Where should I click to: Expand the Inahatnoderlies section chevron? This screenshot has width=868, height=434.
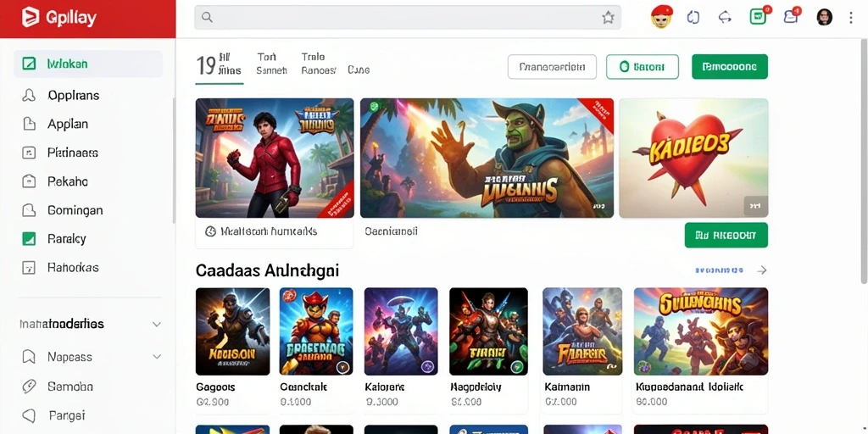(157, 325)
